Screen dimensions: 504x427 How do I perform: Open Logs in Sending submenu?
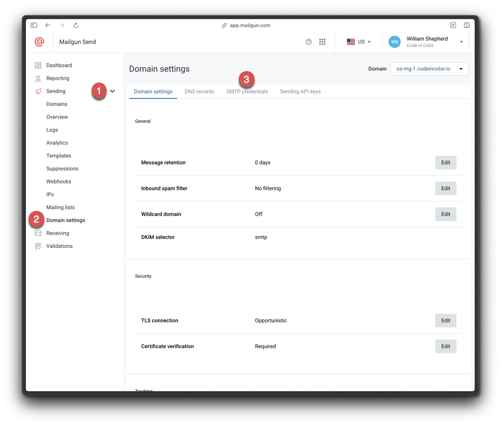click(x=52, y=130)
